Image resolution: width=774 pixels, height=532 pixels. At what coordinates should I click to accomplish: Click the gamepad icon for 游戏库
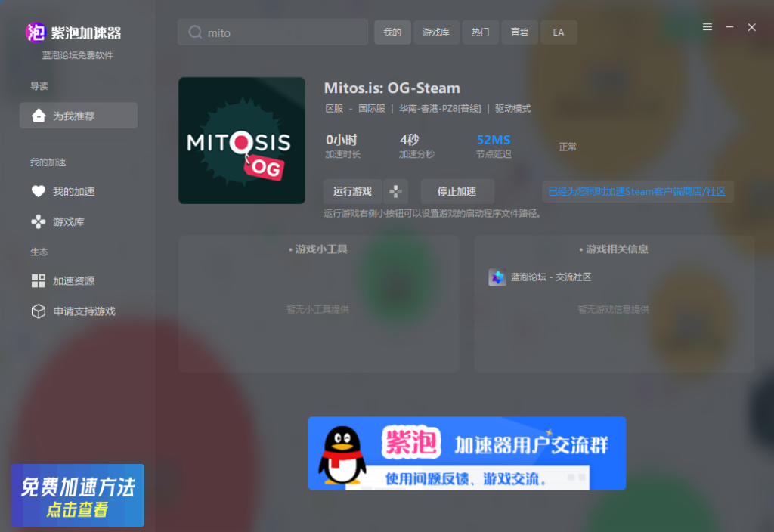[x=39, y=221]
